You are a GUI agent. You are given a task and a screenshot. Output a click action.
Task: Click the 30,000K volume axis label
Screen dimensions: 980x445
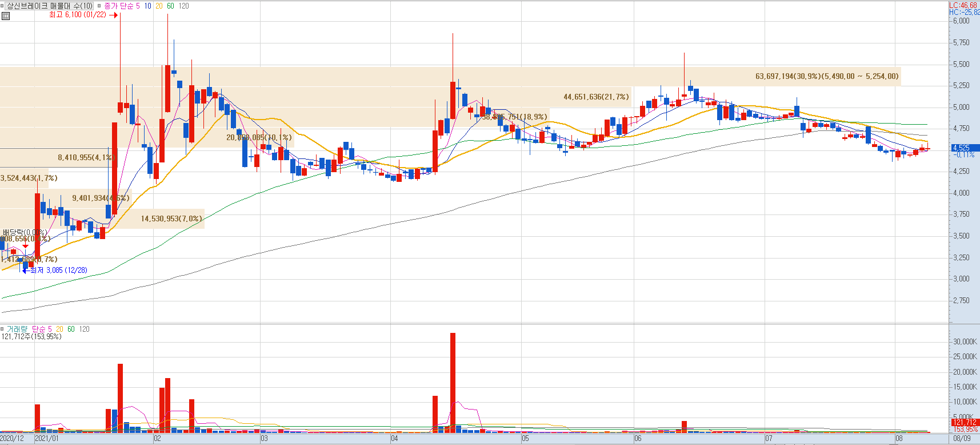pyautogui.click(x=965, y=341)
